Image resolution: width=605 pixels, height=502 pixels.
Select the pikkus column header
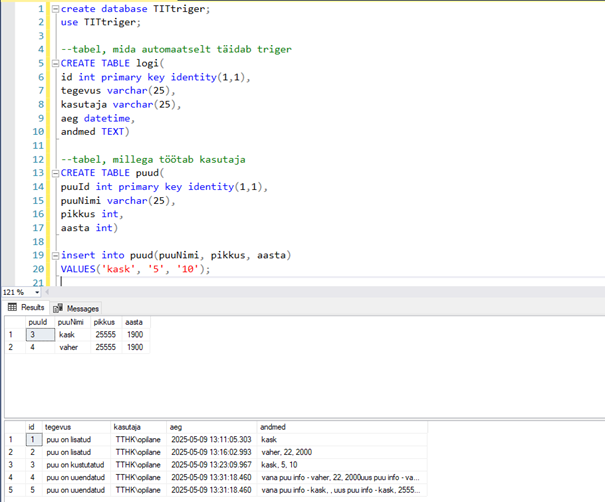[105, 322]
